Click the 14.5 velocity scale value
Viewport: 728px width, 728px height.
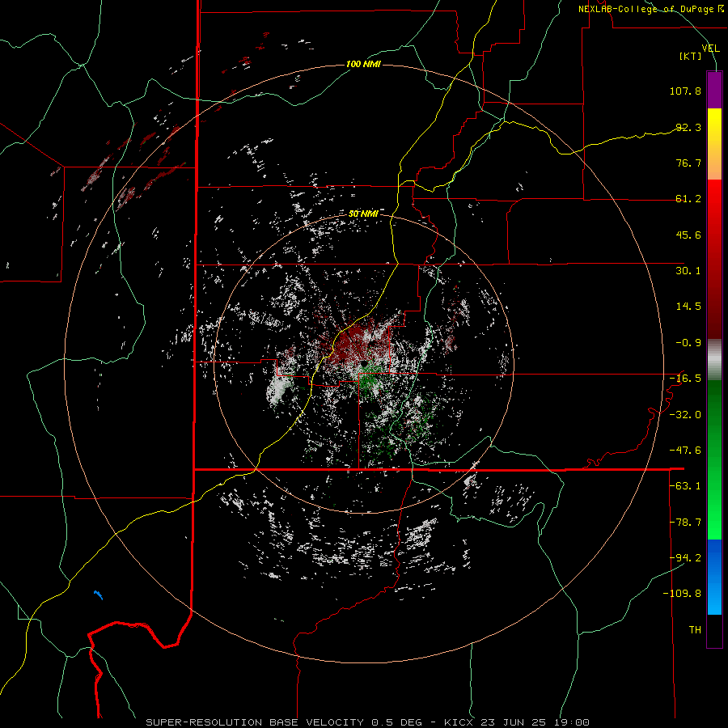pos(688,307)
